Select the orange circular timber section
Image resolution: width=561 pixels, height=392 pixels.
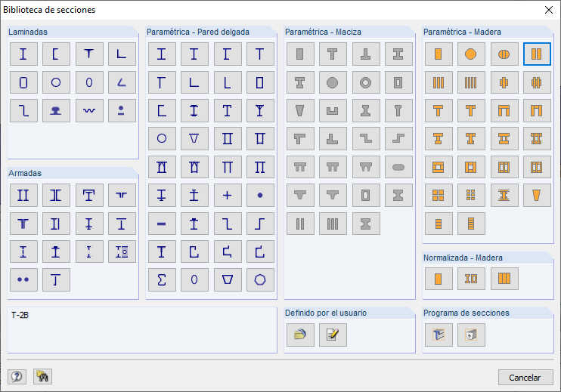tap(471, 54)
